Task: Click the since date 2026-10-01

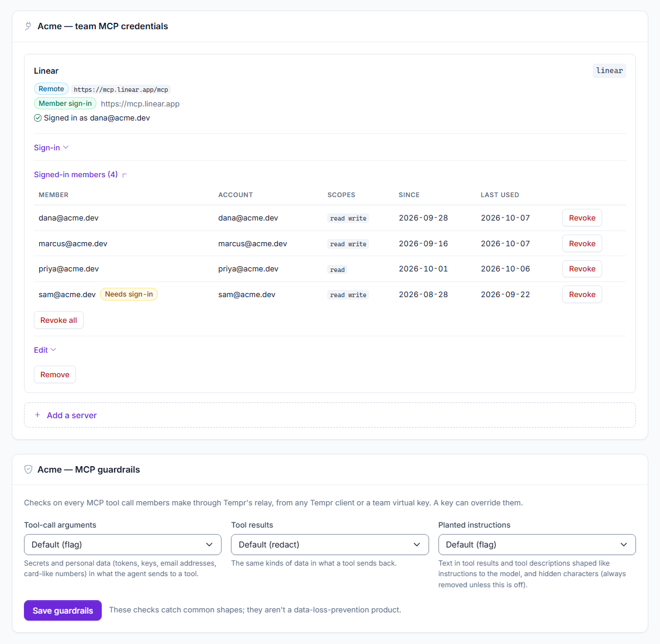Action: tap(423, 268)
